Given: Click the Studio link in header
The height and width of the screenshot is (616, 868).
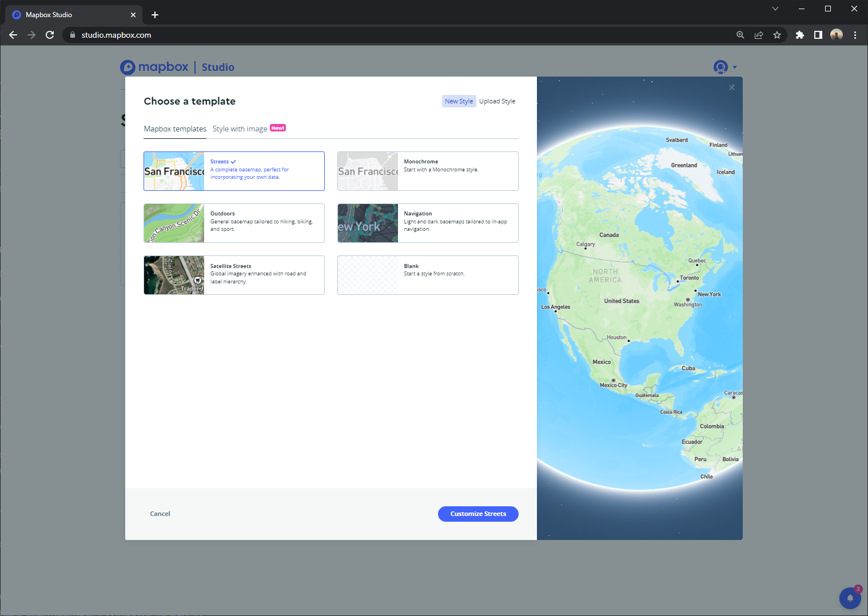Looking at the screenshot, I should click(218, 67).
